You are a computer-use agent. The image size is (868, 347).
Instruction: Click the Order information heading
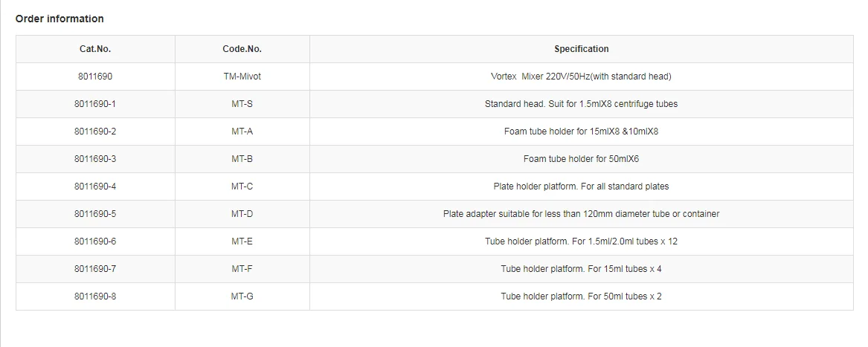(x=60, y=19)
